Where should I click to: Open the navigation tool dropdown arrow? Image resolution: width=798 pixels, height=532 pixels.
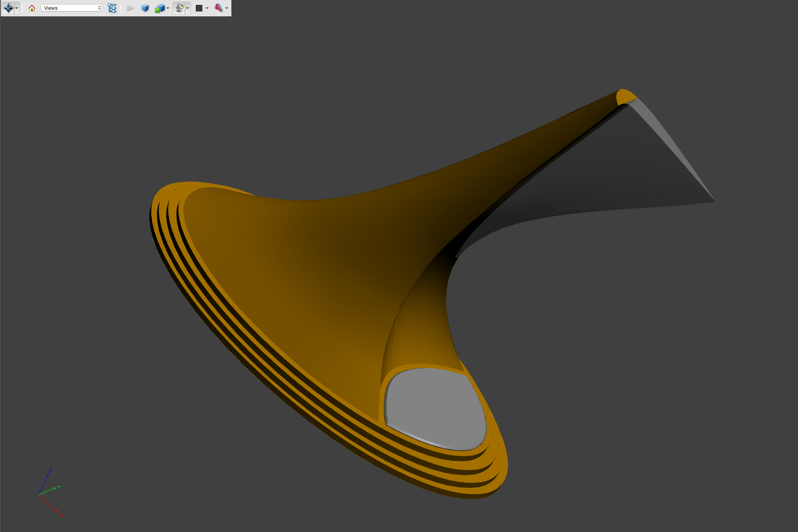[x=17, y=8]
